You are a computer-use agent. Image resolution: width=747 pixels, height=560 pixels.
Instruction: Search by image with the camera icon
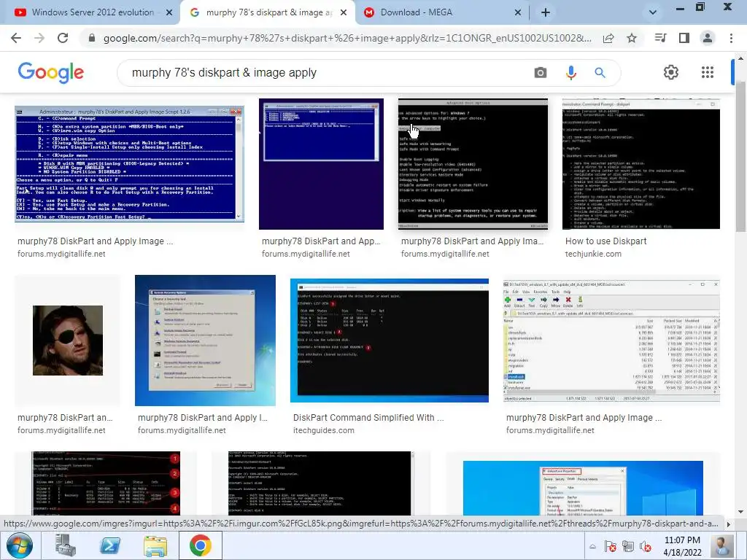coord(541,73)
